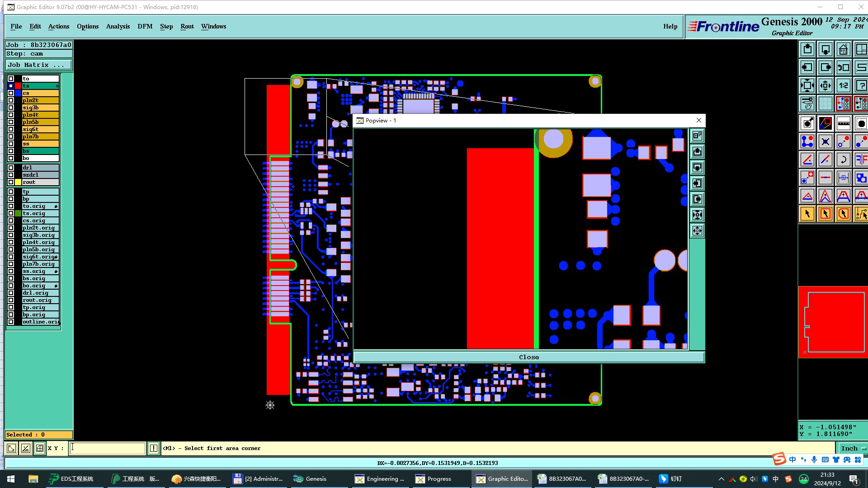Select the sig3b layer row
The height and width of the screenshot is (488, 868).
click(x=40, y=108)
